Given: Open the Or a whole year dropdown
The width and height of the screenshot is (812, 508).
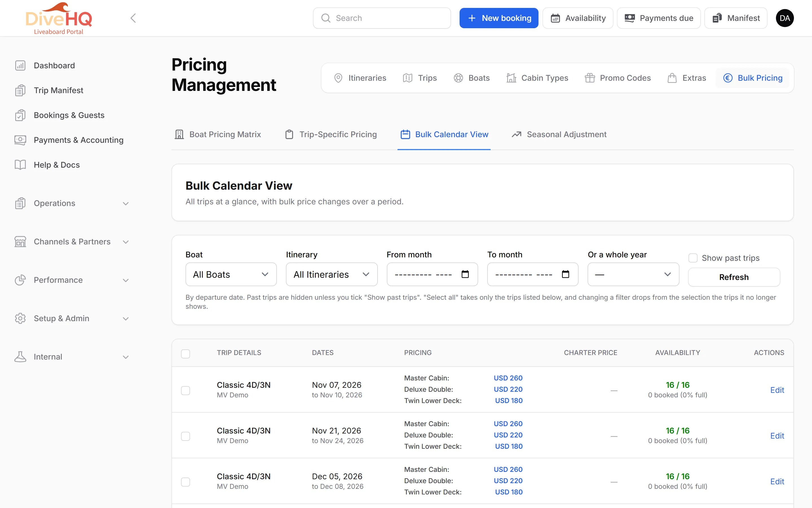Looking at the screenshot, I should coord(633,275).
